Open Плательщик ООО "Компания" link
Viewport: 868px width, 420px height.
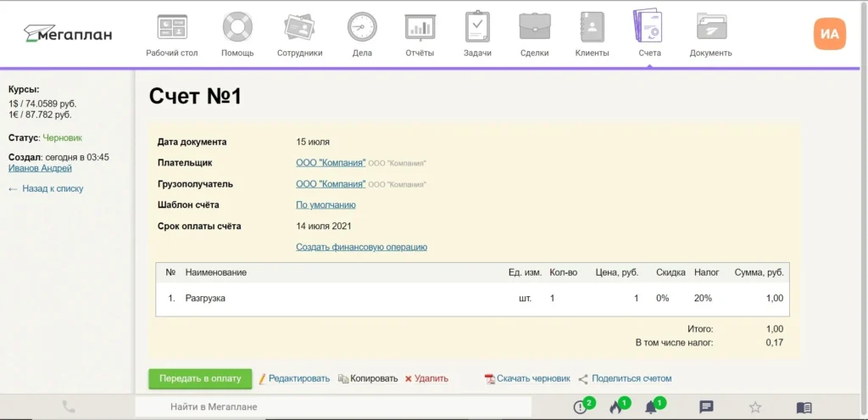point(331,163)
